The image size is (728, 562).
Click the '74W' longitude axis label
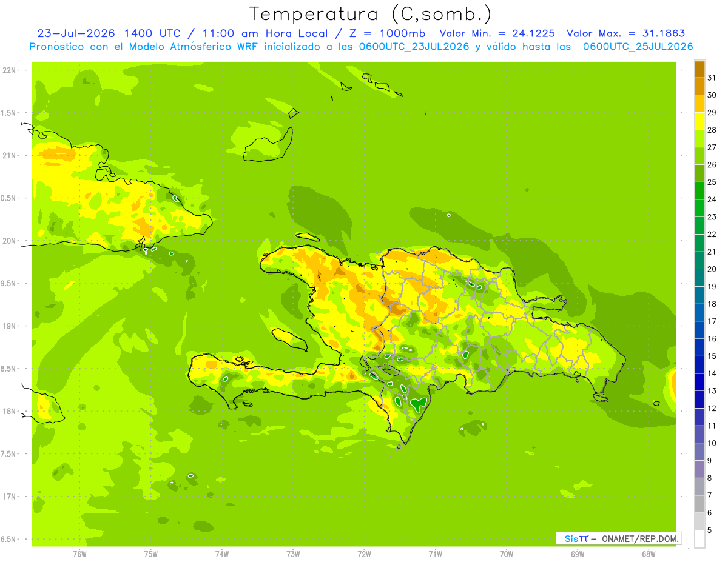pyautogui.click(x=222, y=554)
